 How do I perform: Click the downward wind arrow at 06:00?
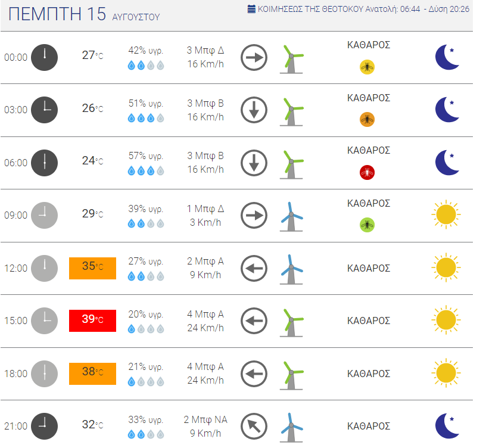pyautogui.click(x=254, y=163)
